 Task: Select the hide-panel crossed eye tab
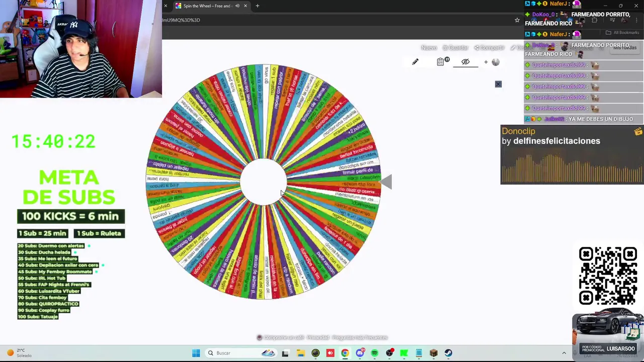[x=465, y=62]
